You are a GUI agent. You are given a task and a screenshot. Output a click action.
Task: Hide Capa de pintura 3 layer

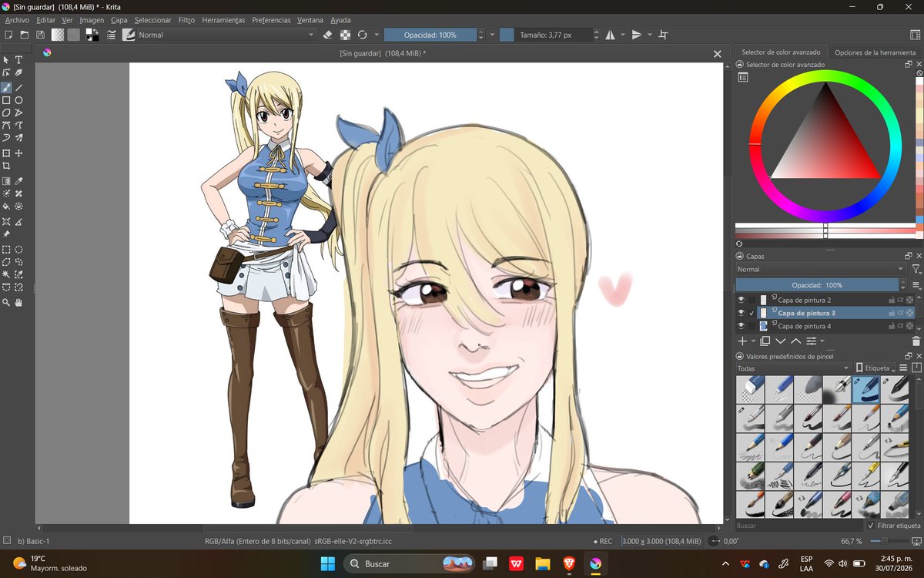tap(741, 313)
